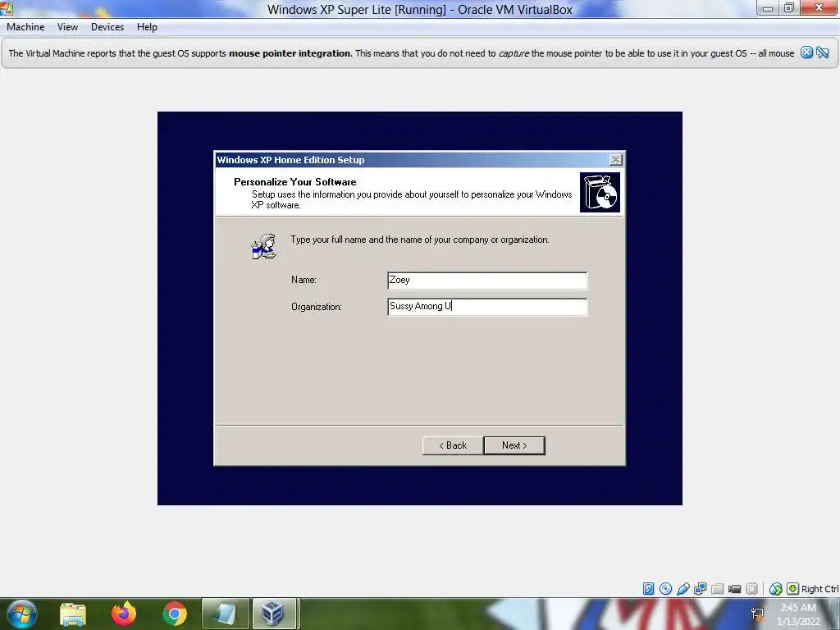840x630 pixels.
Task: Dismiss the mouse integration notification
Action: tap(806, 52)
